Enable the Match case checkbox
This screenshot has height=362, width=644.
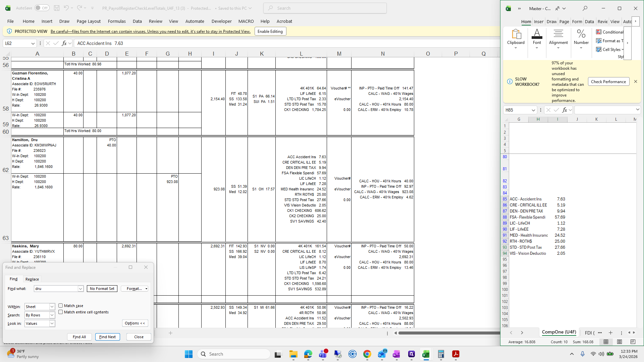pos(61,306)
